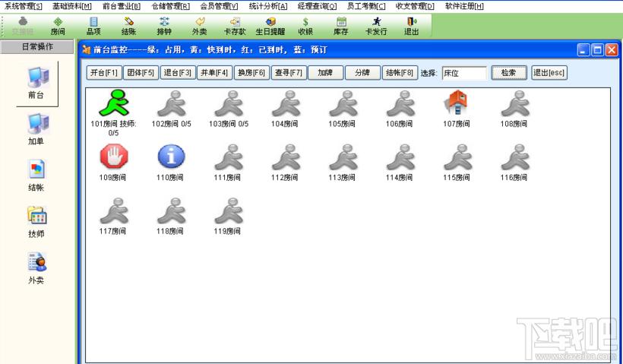Click the 104房间 room icon
This screenshot has height=364, width=623.
(286, 103)
